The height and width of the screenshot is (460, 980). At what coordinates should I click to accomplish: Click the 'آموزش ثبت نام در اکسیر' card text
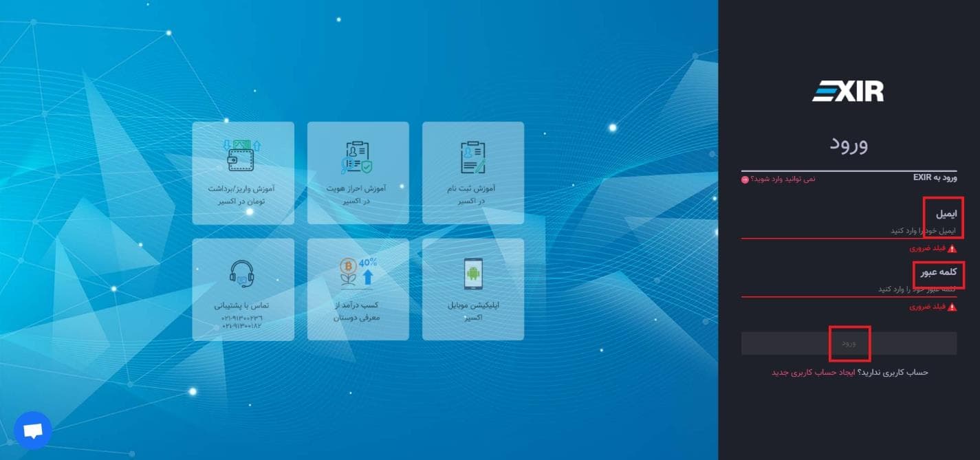coord(472,195)
